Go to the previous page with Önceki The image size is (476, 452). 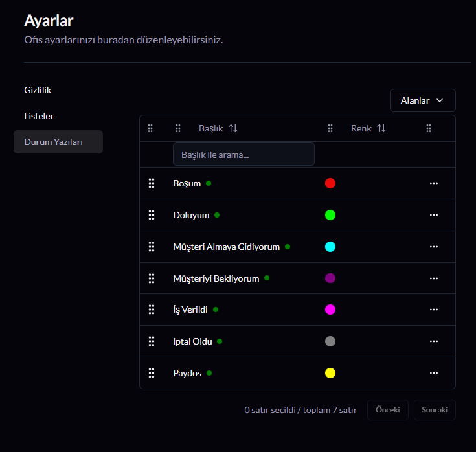(x=387, y=410)
